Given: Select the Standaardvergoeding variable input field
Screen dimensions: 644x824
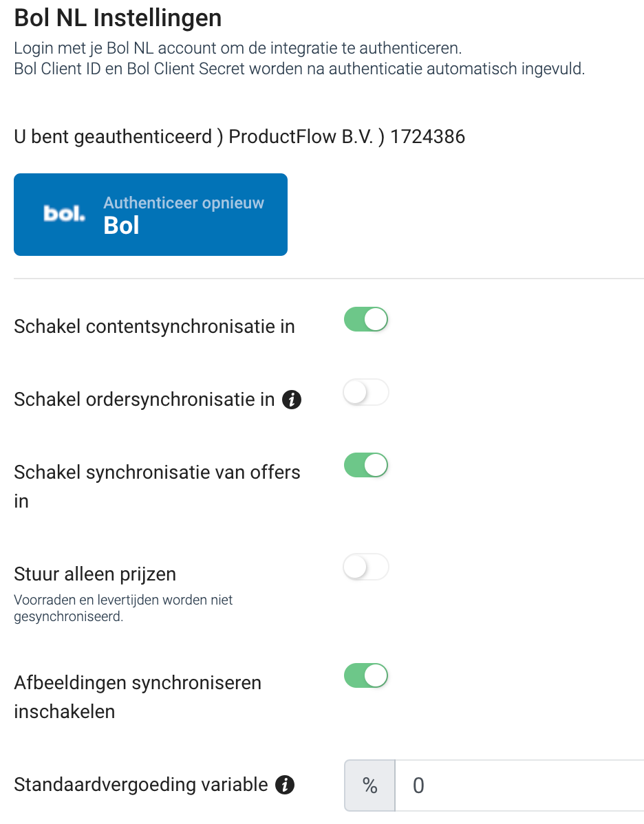Looking at the screenshot, I should tap(516, 785).
